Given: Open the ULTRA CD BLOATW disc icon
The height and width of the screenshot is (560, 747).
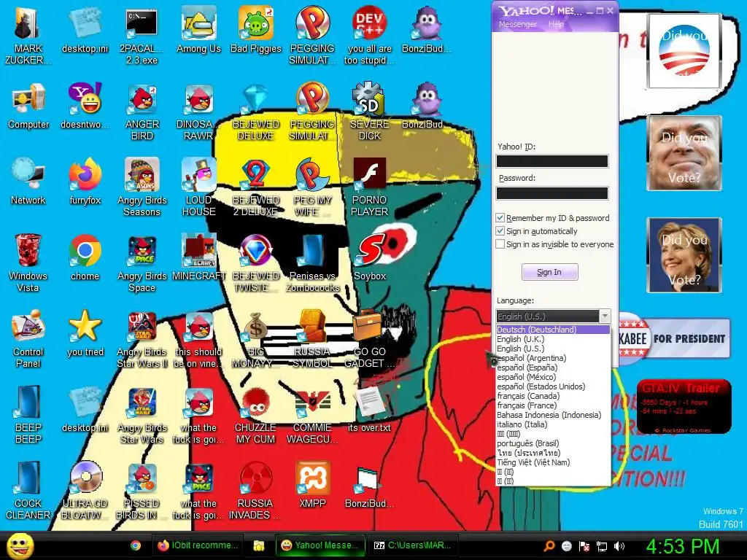Looking at the screenshot, I should [x=85, y=491].
